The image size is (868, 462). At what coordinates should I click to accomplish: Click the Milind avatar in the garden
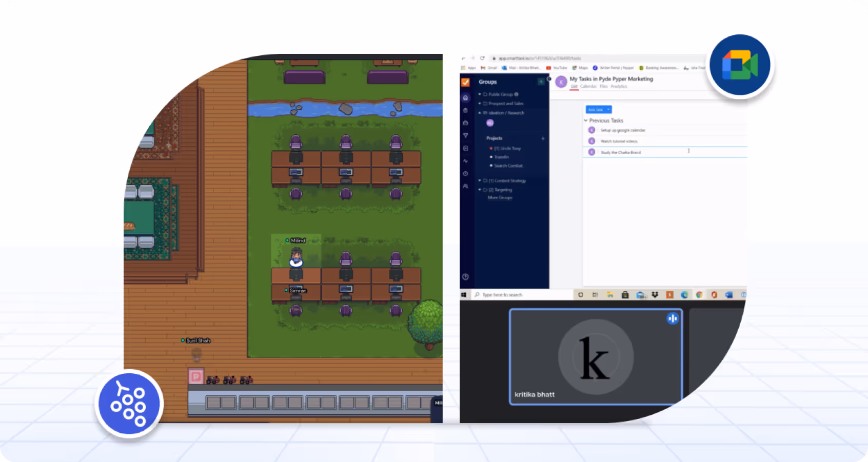pyautogui.click(x=296, y=257)
